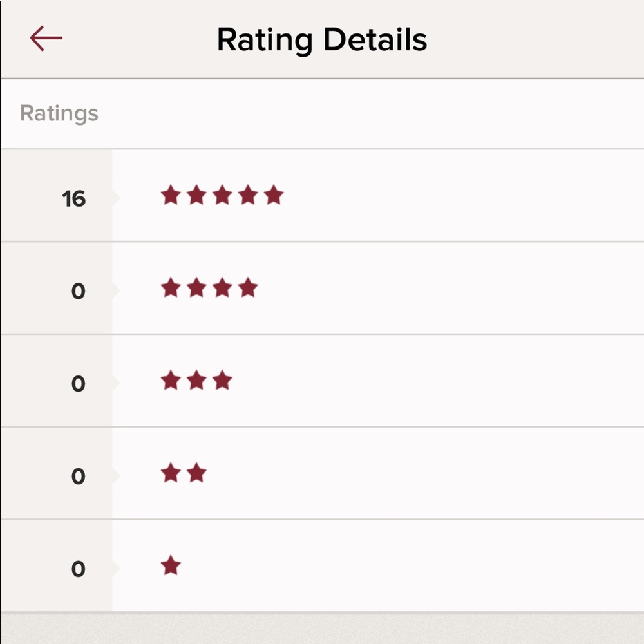Select the first star in five-star row
This screenshot has width=644, height=644.
click(x=171, y=195)
